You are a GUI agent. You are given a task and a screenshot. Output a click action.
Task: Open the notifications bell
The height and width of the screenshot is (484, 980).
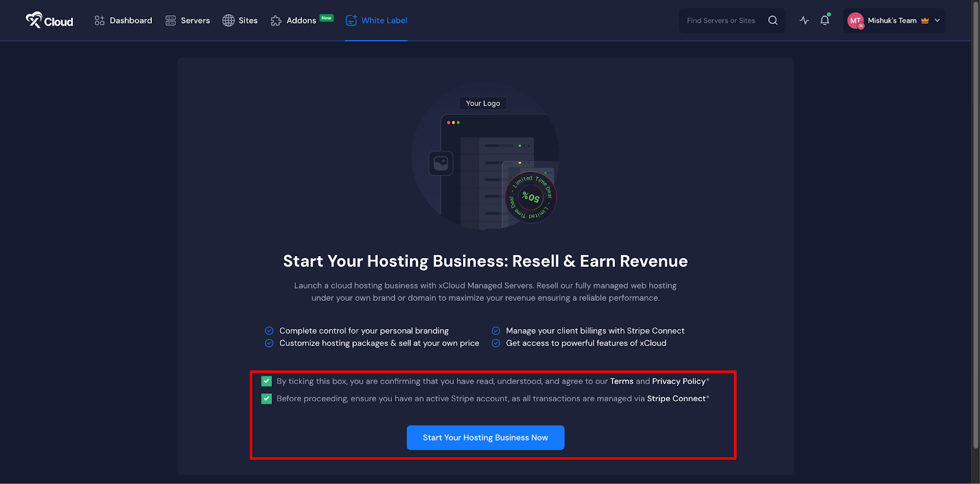[825, 20]
